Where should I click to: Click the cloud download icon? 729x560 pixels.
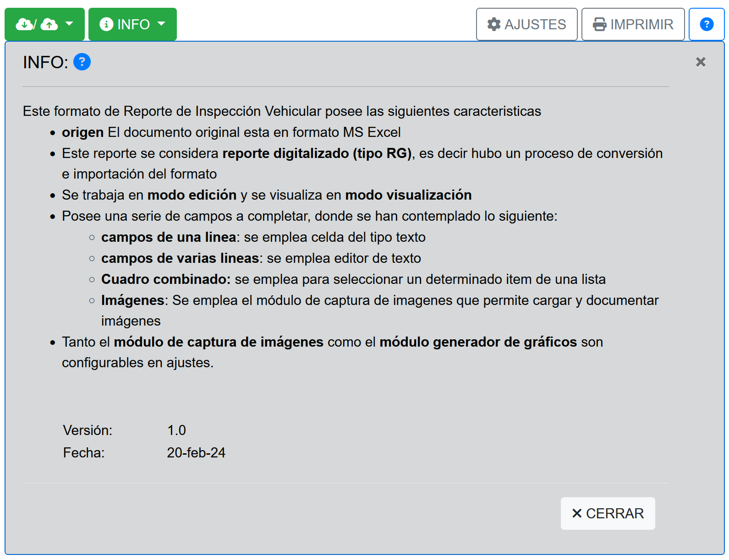(x=24, y=24)
